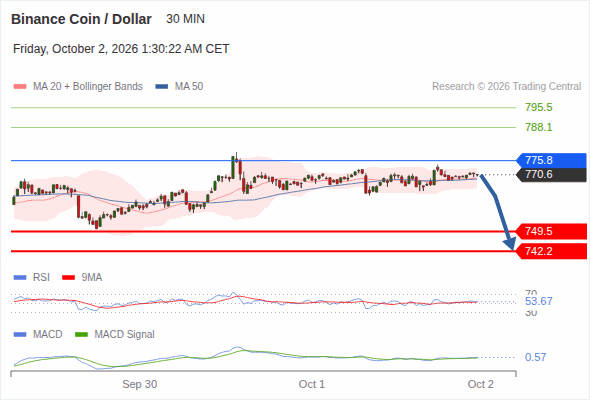590x400 pixels.
Task: Click the blue 775.8 pivot price tag
Action: click(551, 160)
